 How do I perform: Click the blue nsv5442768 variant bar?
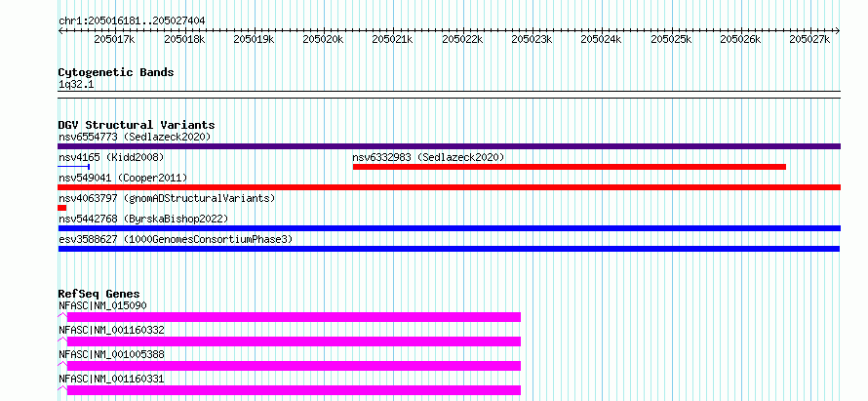[x=449, y=228]
